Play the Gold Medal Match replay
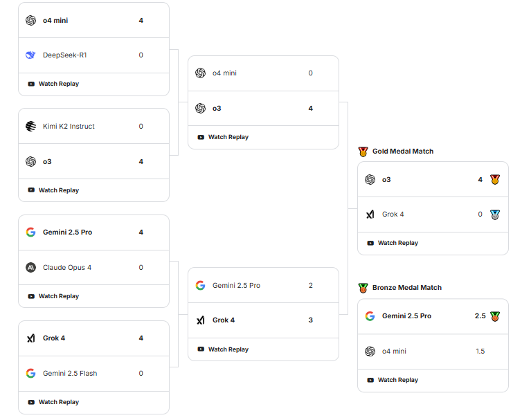This screenshot has height=420, width=522. point(393,244)
